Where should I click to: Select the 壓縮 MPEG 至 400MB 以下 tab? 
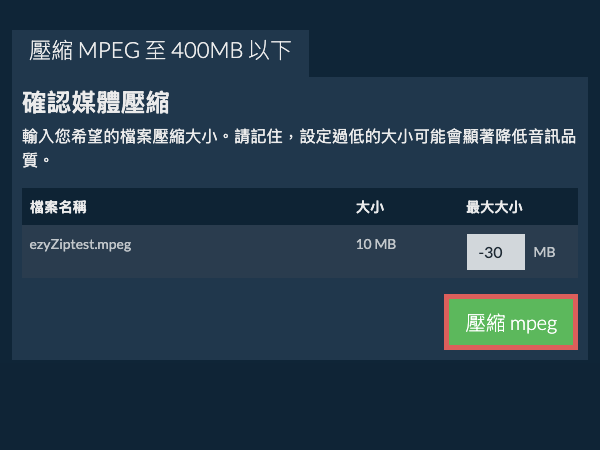(x=160, y=51)
